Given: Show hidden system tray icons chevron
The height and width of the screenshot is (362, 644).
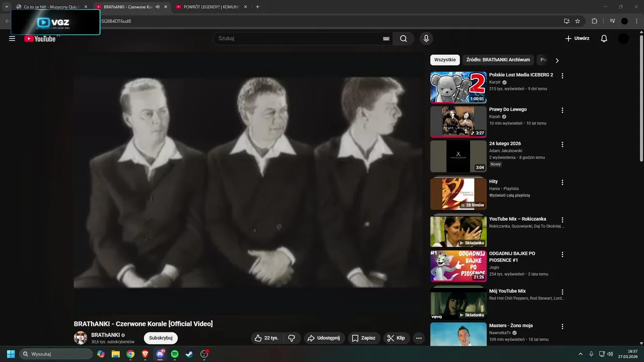Looking at the screenshot, I should (581, 354).
